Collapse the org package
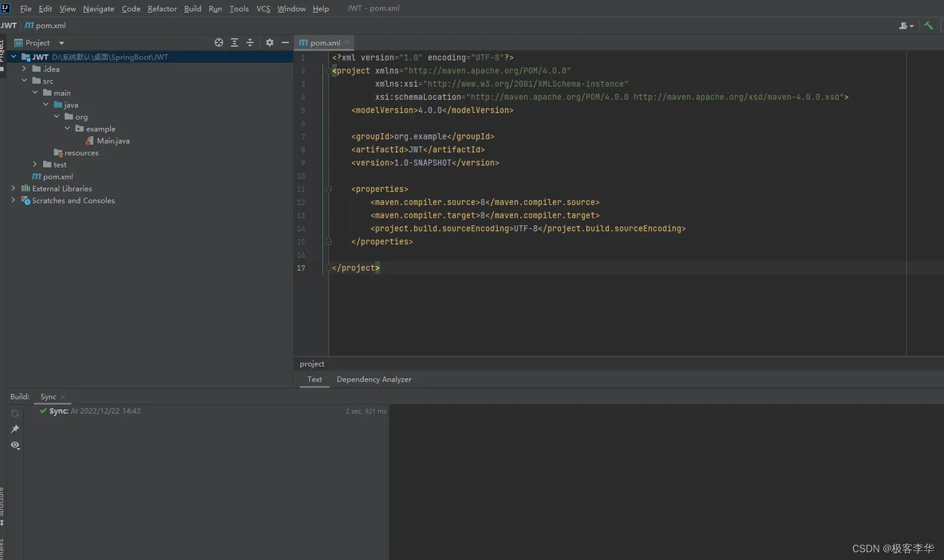 coord(57,117)
